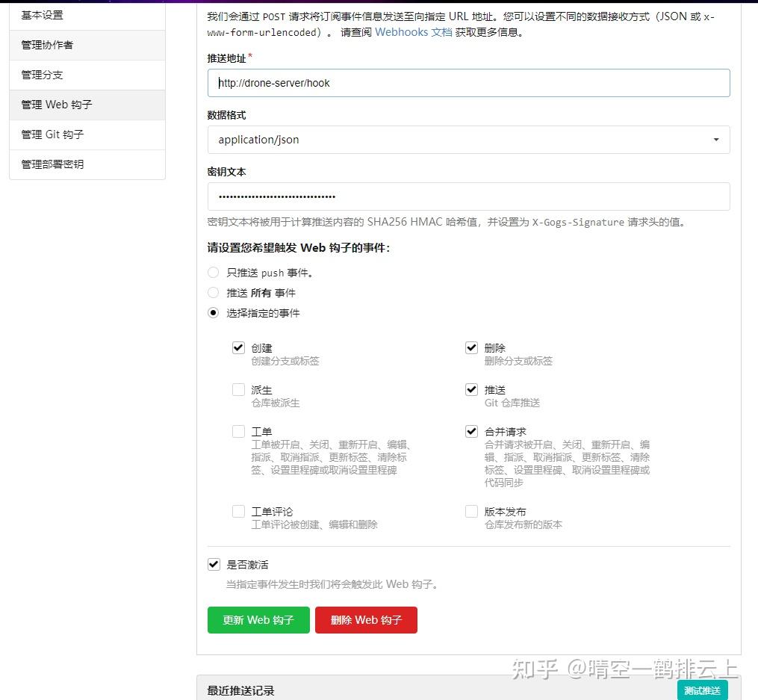Disable the 删除 event
Viewport: 758px width, 700px height.
pos(471,347)
